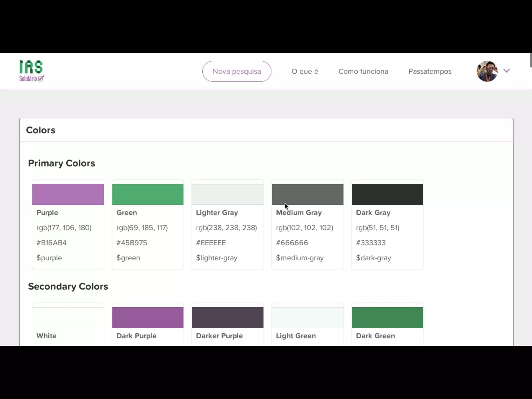The height and width of the screenshot is (399, 532).
Task: Choose the Dark Gray swatch
Action: click(x=387, y=194)
